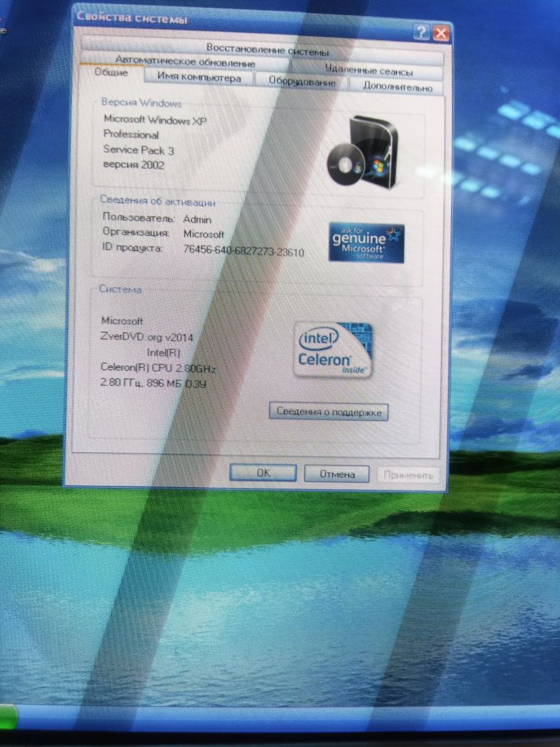Image resolution: width=560 pixels, height=747 pixels.
Task: Click the product ID 76456-640-6827273-23610
Action: pos(243,250)
